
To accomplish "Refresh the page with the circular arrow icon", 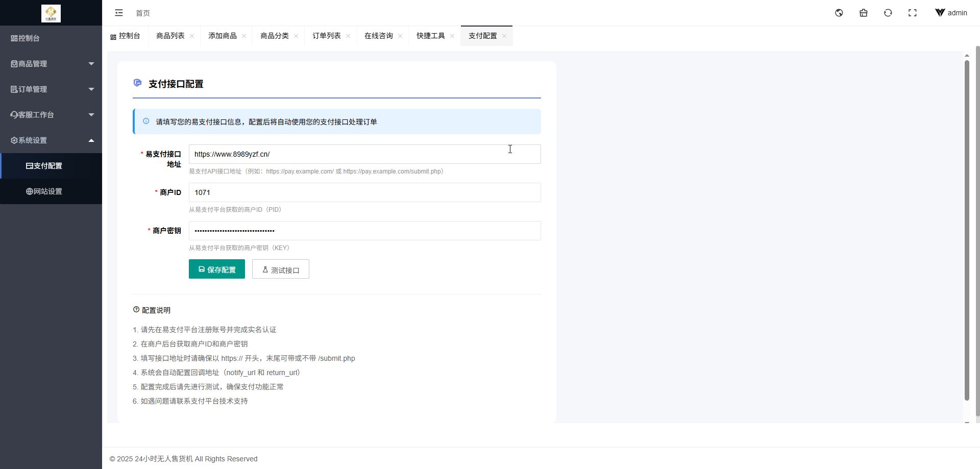I will tap(888, 13).
